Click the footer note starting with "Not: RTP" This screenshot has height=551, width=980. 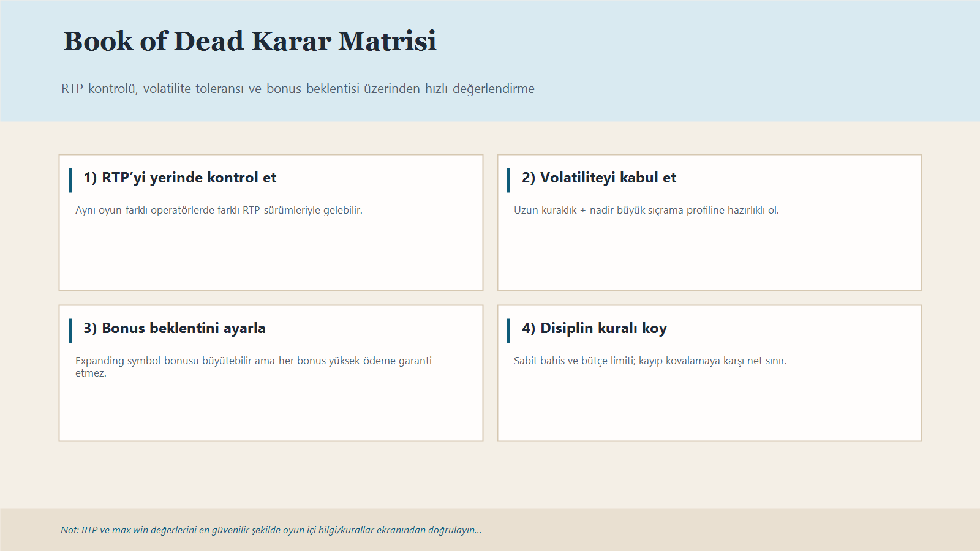271,530
